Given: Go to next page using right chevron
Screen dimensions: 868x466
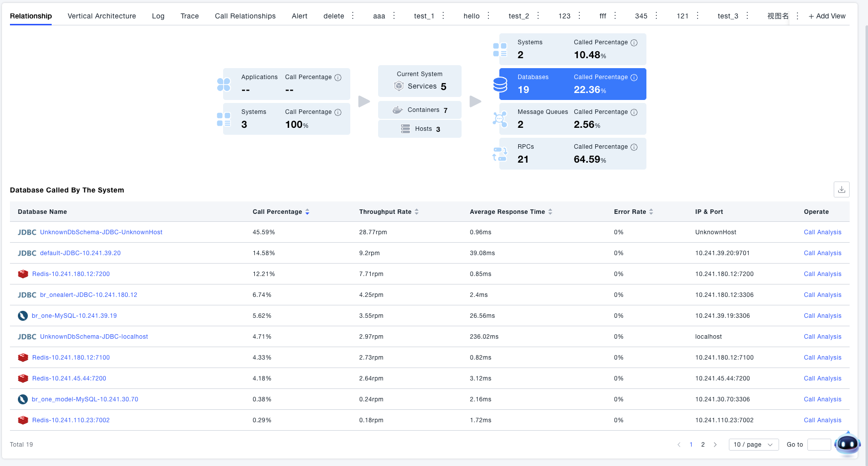Looking at the screenshot, I should [715, 445].
